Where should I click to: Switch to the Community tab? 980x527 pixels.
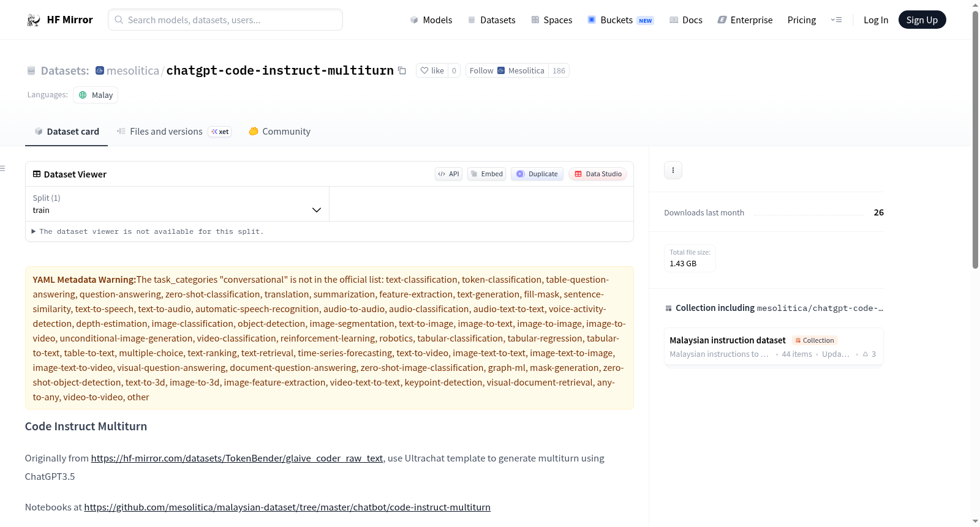[x=279, y=132]
